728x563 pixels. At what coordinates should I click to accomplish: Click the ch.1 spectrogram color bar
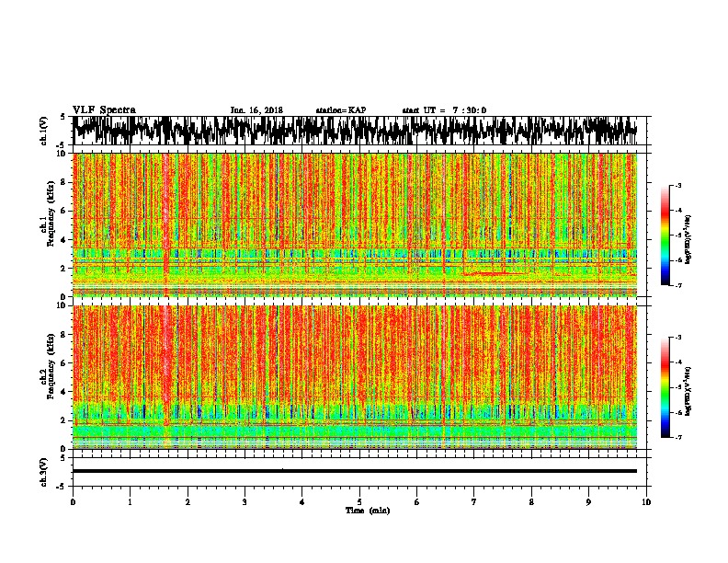665,236
